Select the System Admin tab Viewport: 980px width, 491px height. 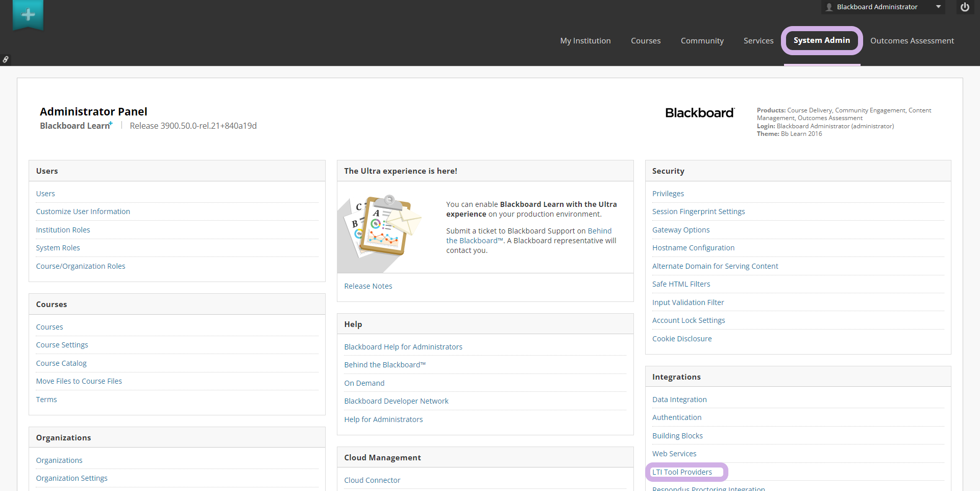coord(822,40)
